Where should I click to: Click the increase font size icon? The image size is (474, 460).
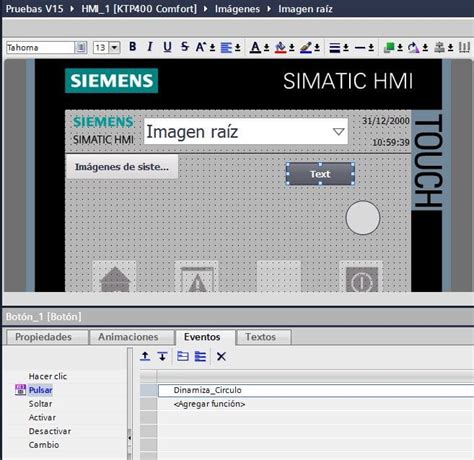(x=201, y=47)
